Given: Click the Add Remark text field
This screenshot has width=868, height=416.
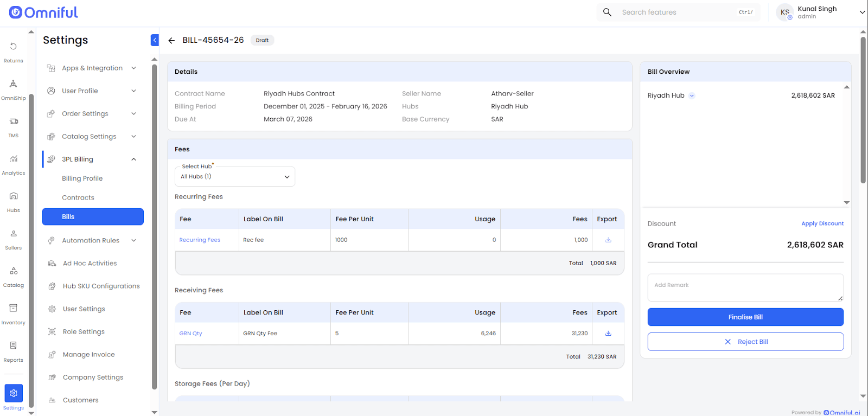Looking at the screenshot, I should click(745, 287).
